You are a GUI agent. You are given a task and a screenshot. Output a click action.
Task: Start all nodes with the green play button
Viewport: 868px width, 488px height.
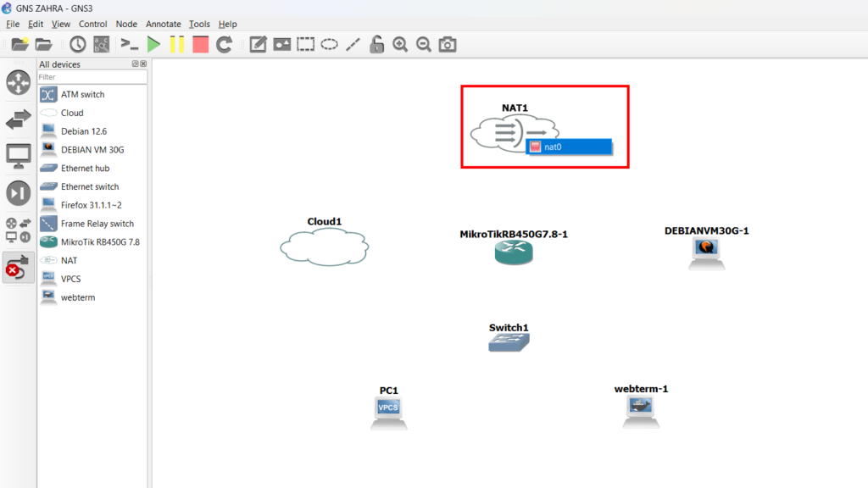pyautogui.click(x=153, y=45)
